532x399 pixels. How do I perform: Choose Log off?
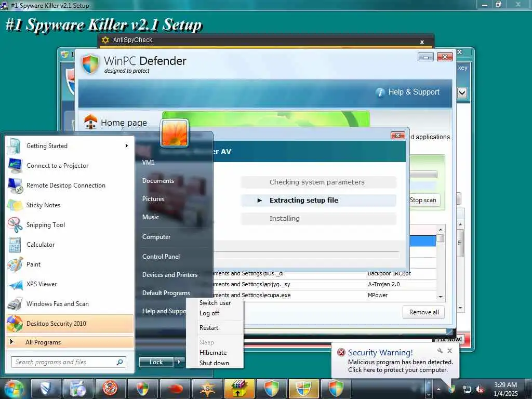215,313
